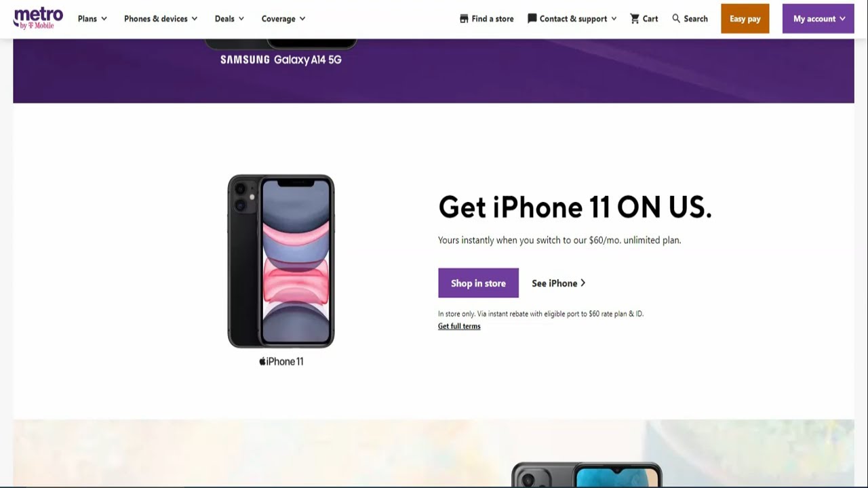
Task: Click the Shop in store button
Action: tap(478, 283)
